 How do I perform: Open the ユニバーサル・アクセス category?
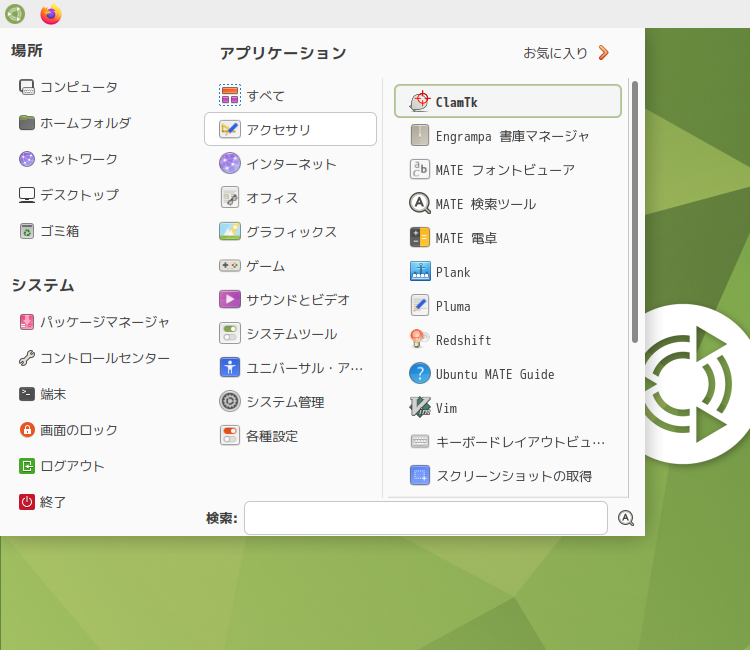(x=290, y=368)
